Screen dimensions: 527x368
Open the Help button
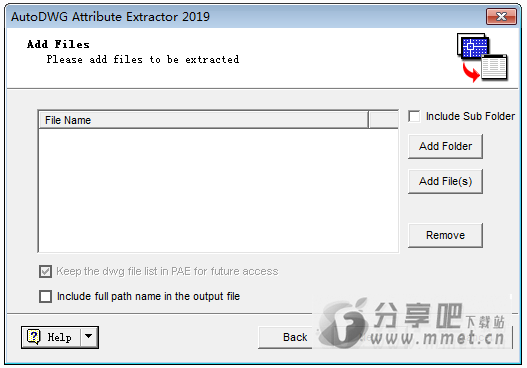(x=51, y=337)
